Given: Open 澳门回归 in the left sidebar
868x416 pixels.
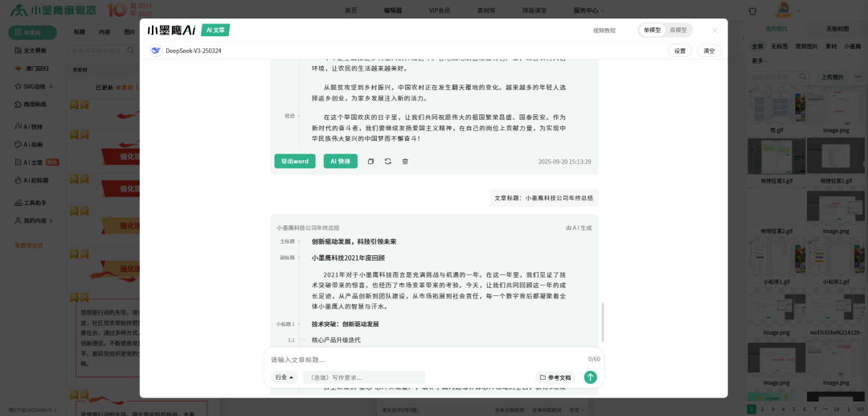Looking at the screenshot, I should click(33, 68).
